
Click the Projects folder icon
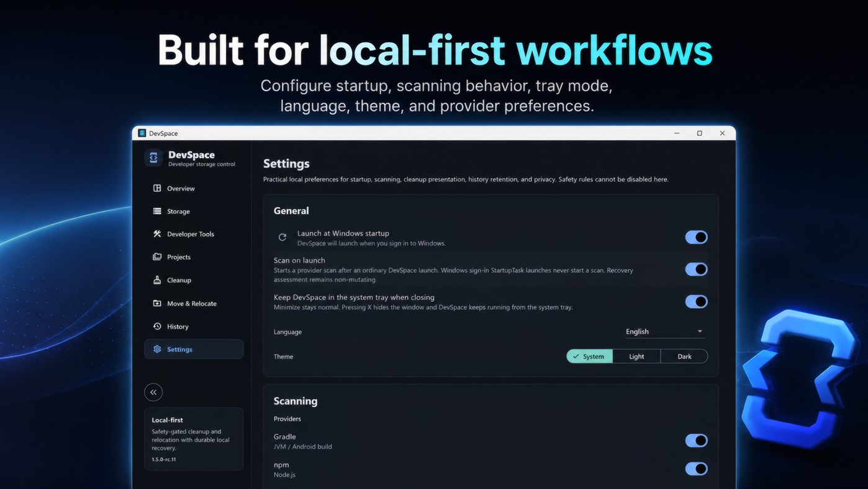(x=157, y=257)
